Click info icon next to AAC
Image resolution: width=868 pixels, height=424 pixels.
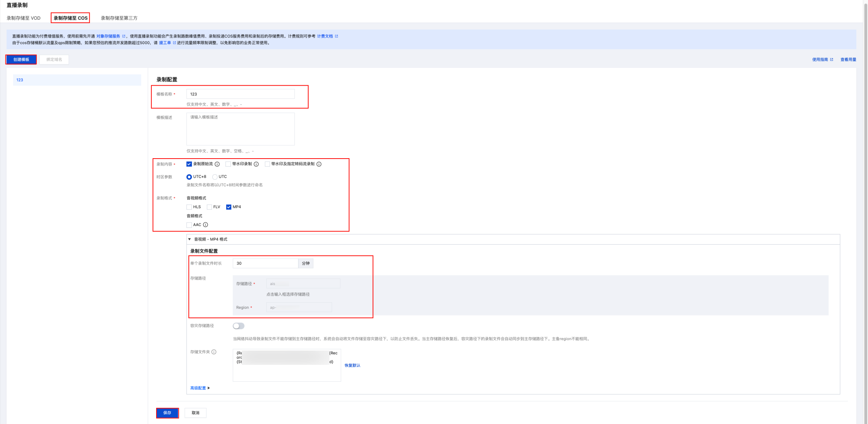[205, 225]
